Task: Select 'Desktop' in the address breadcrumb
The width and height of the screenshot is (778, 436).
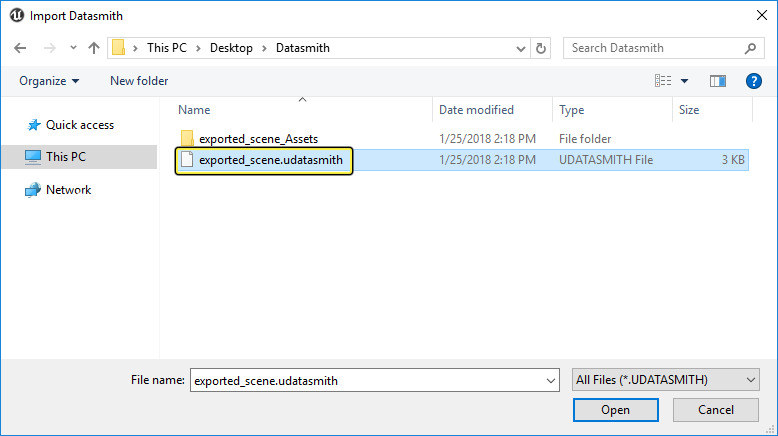Action: point(231,48)
